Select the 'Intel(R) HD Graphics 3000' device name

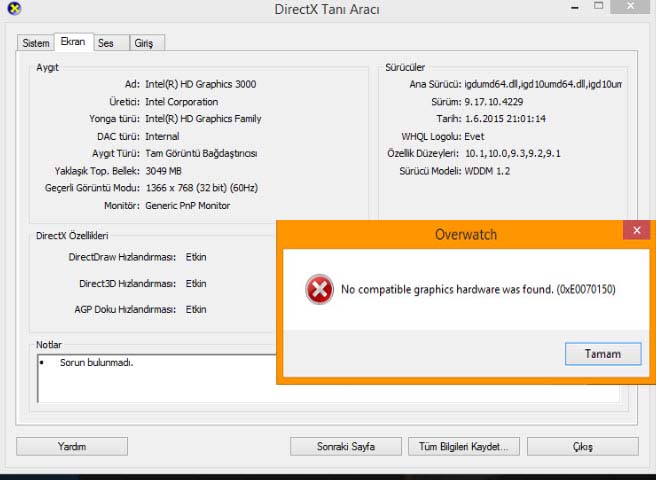pos(200,84)
